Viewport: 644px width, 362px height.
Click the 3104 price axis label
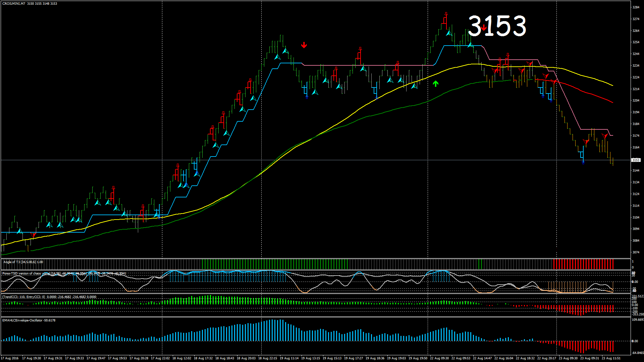[636, 218]
